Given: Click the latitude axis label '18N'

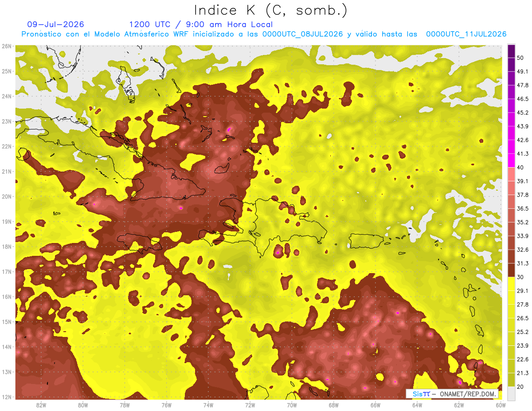Looking at the screenshot, I should (7, 247).
